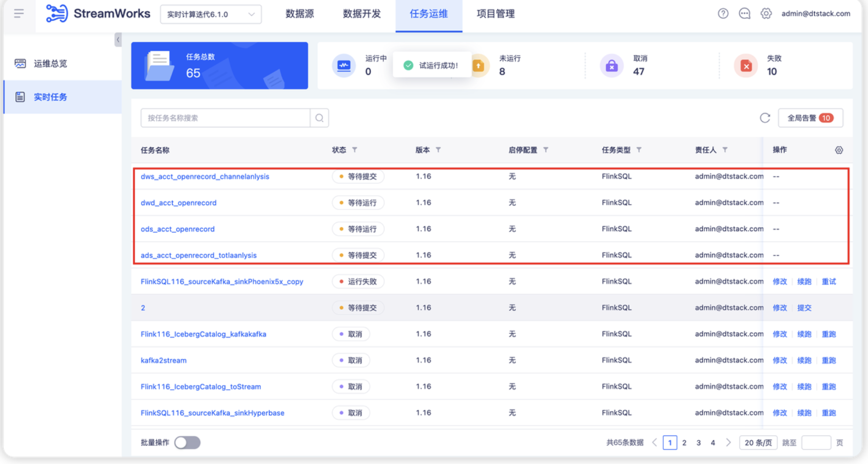Click the 跳至 page number input
Screen dimensions: 868x464
[x=816, y=442]
